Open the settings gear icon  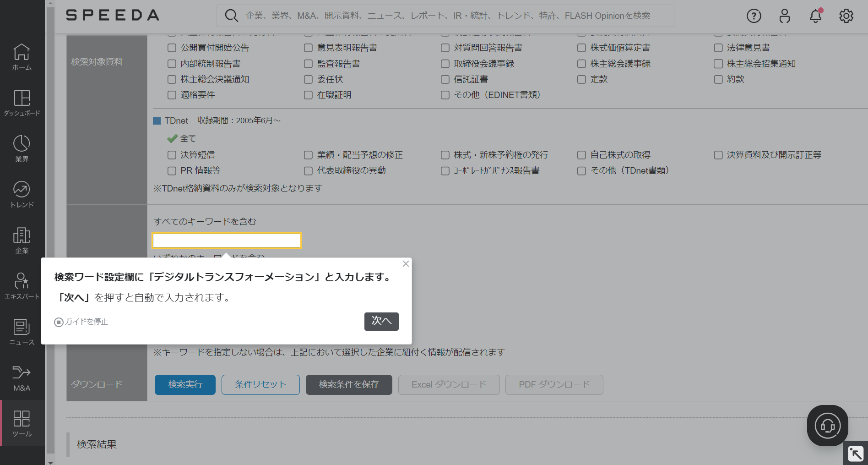click(846, 15)
